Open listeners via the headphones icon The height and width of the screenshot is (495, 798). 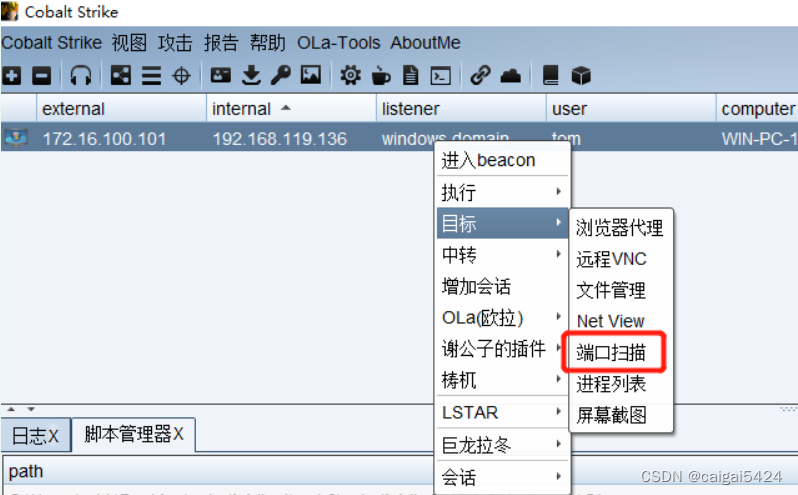(81, 76)
